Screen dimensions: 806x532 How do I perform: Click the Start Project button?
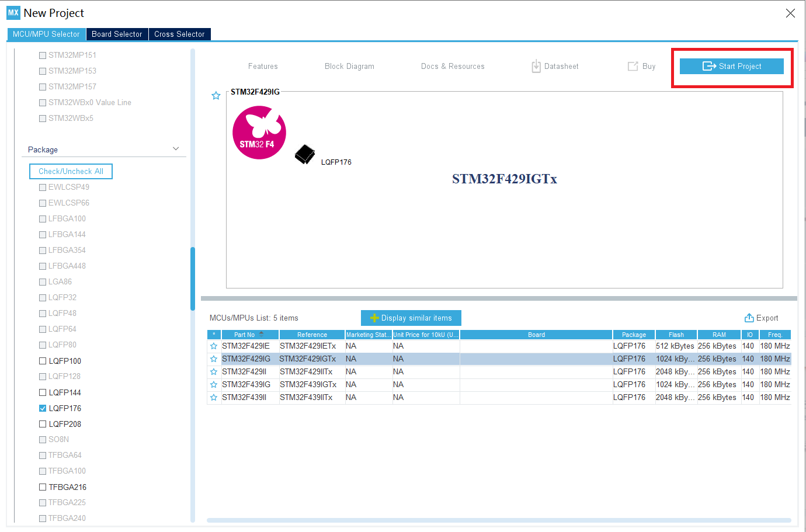tap(732, 67)
